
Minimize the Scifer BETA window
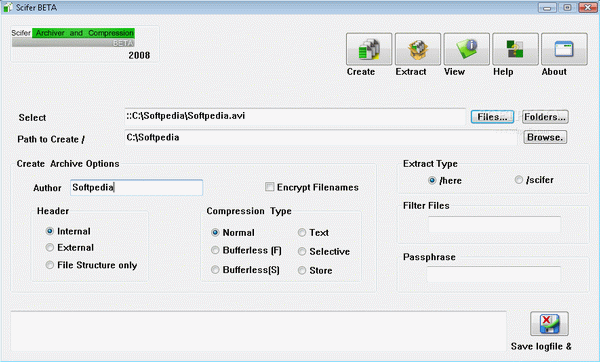click(x=547, y=7)
